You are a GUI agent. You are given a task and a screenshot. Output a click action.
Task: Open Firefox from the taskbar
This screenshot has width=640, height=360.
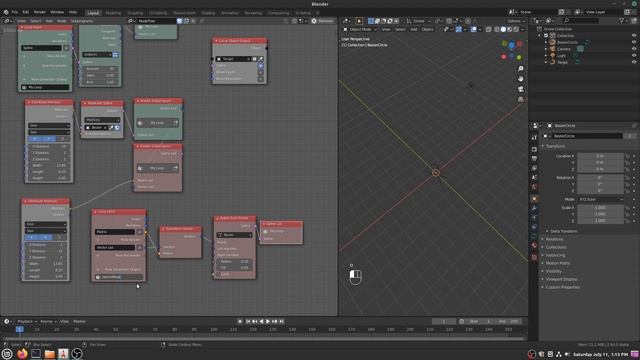pyautogui.click(x=22, y=353)
